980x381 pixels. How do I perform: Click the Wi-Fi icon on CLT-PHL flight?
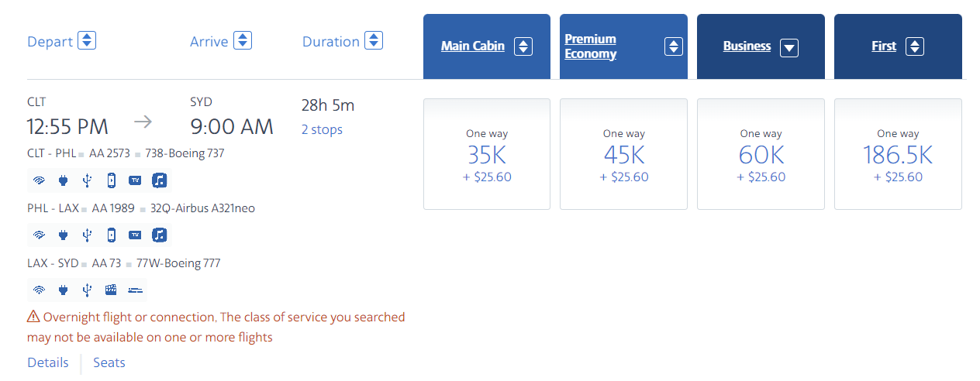pos(38,180)
